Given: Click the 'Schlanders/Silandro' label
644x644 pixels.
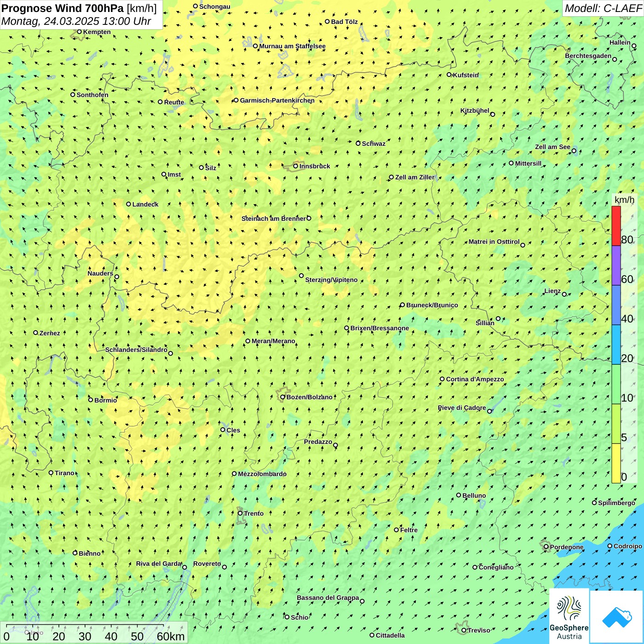Looking at the screenshot, I should (137, 350).
